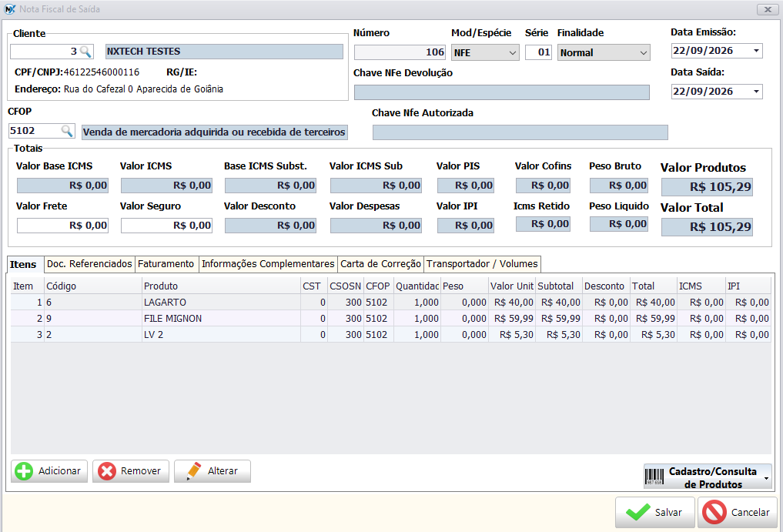Go to the Carta de Correção tab
Image resolution: width=783 pixels, height=532 pixels.
coord(380,264)
